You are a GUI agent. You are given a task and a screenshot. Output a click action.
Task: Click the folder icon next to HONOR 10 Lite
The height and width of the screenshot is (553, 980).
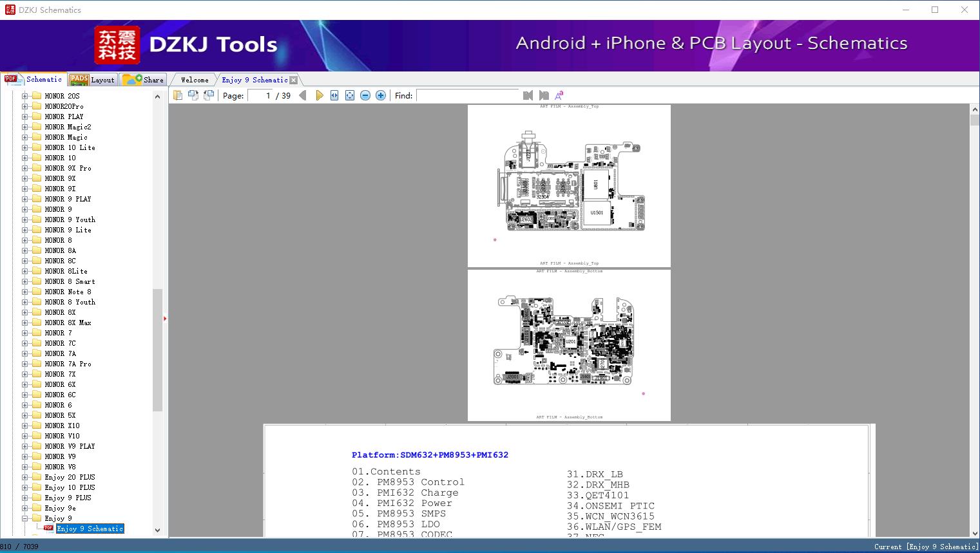tap(37, 147)
